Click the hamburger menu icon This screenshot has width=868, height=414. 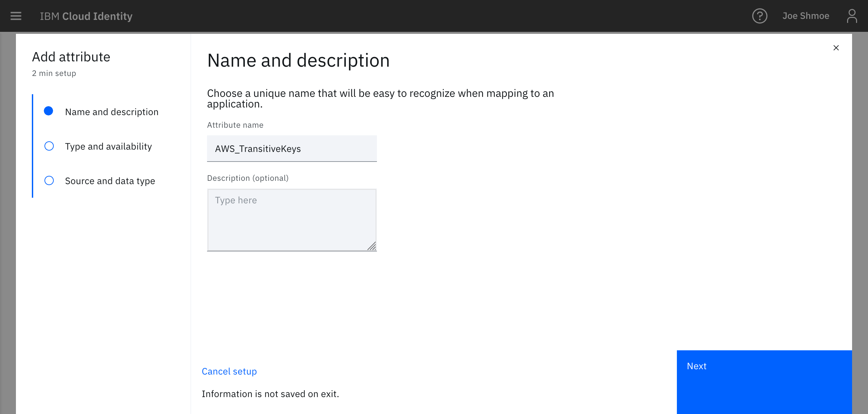click(16, 16)
